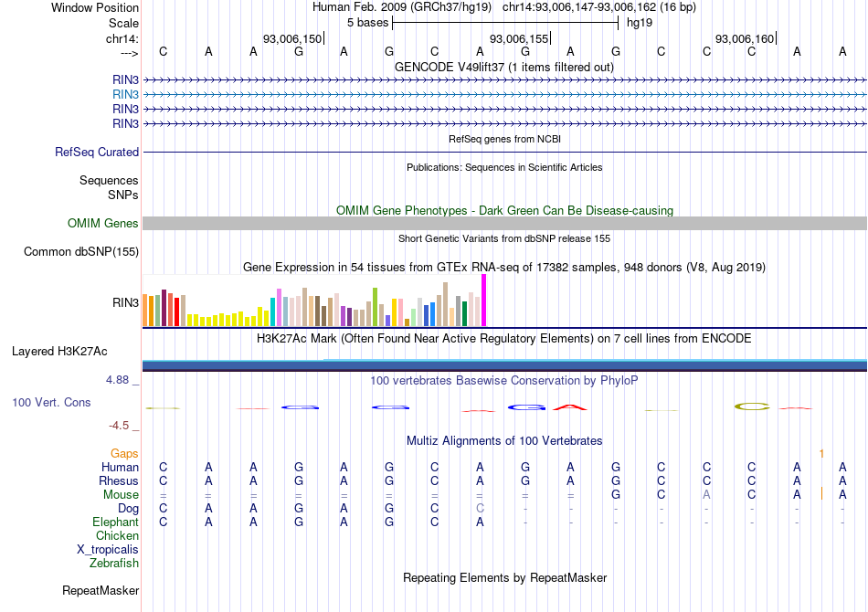Click the hg19 label beside the scale bar

(640, 23)
